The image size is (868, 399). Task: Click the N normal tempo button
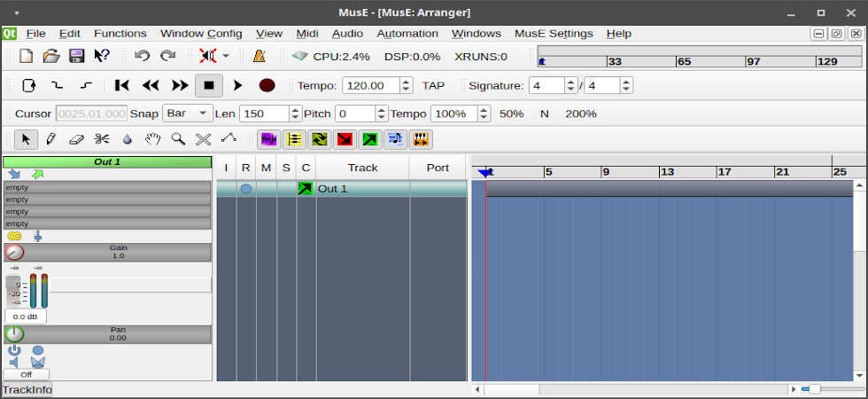(545, 113)
